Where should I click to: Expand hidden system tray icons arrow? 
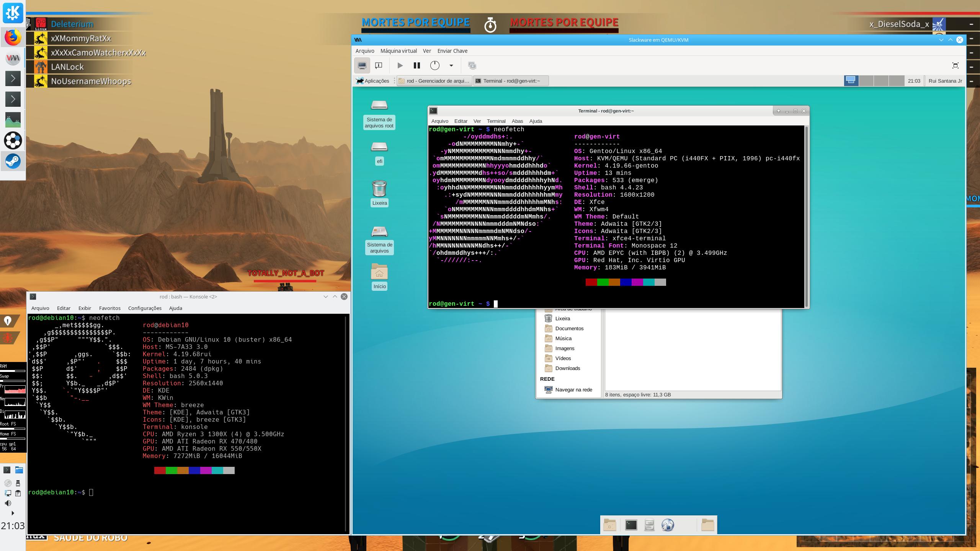13,513
